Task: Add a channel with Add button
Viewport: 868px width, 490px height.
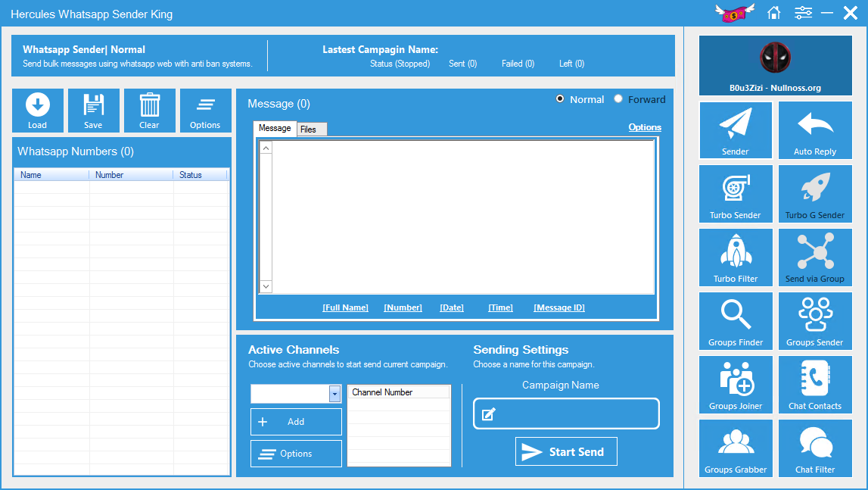Action: click(x=296, y=422)
